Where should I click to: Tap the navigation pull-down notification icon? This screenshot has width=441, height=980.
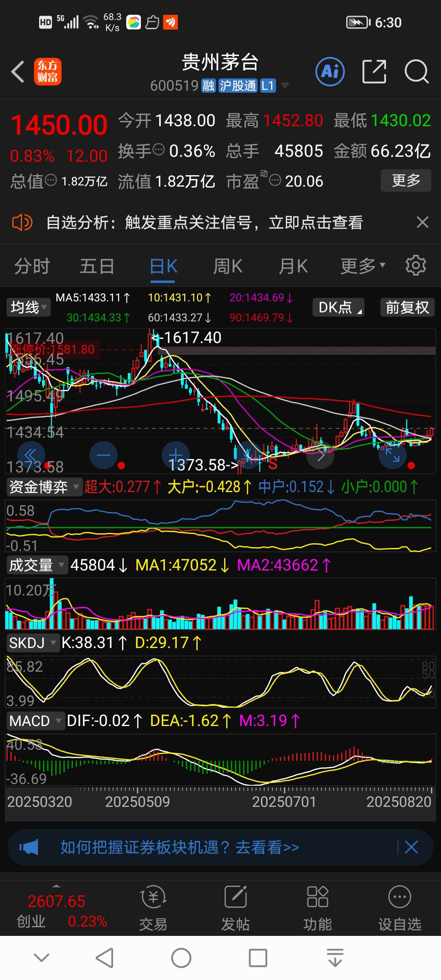335,958
